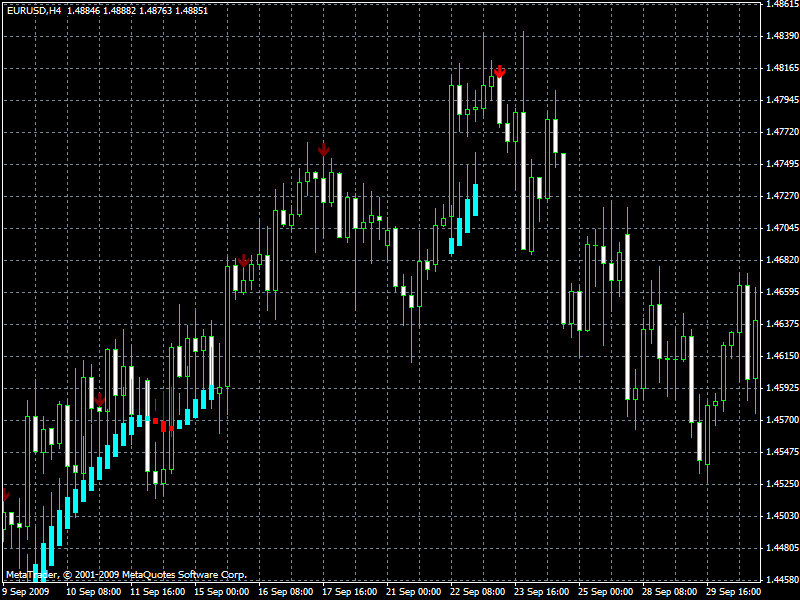
Task: Click the 1.46820 price scale label
Action: click(782, 260)
